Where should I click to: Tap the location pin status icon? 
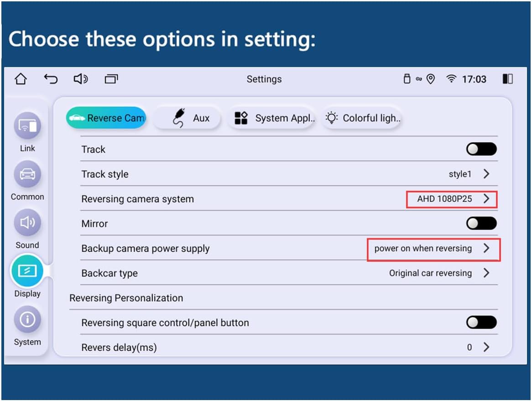click(x=431, y=79)
